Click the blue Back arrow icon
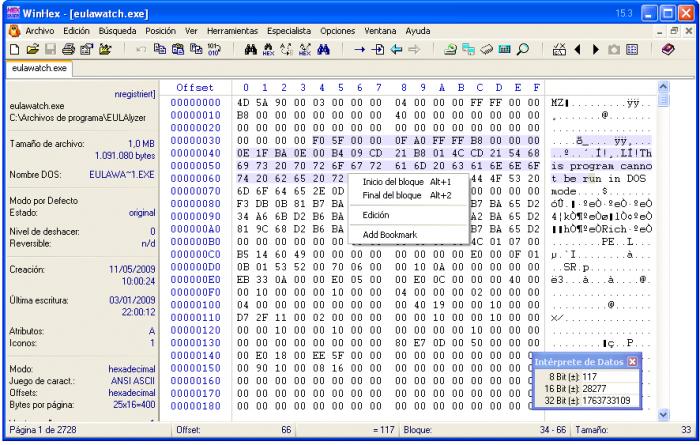This screenshot has width=700, height=445. click(x=395, y=47)
